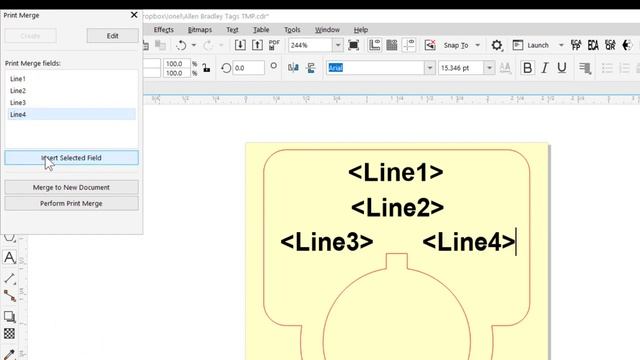Image resolution: width=640 pixels, height=360 pixels.
Task: Mirror text horizontally icon
Action: point(293,68)
